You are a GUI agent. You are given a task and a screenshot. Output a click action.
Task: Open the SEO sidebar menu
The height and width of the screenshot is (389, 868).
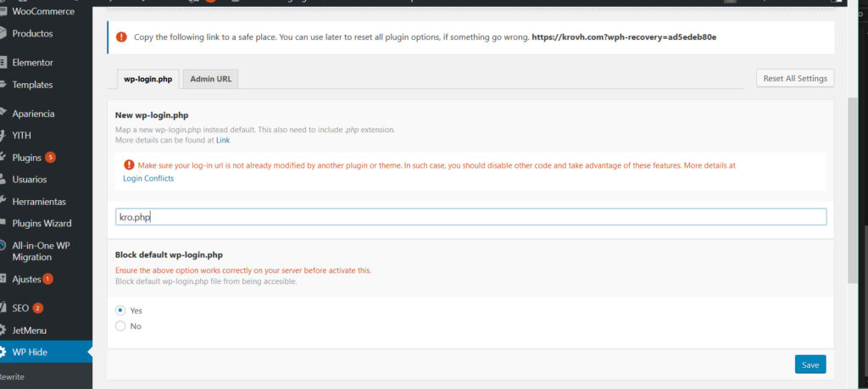coord(21,308)
